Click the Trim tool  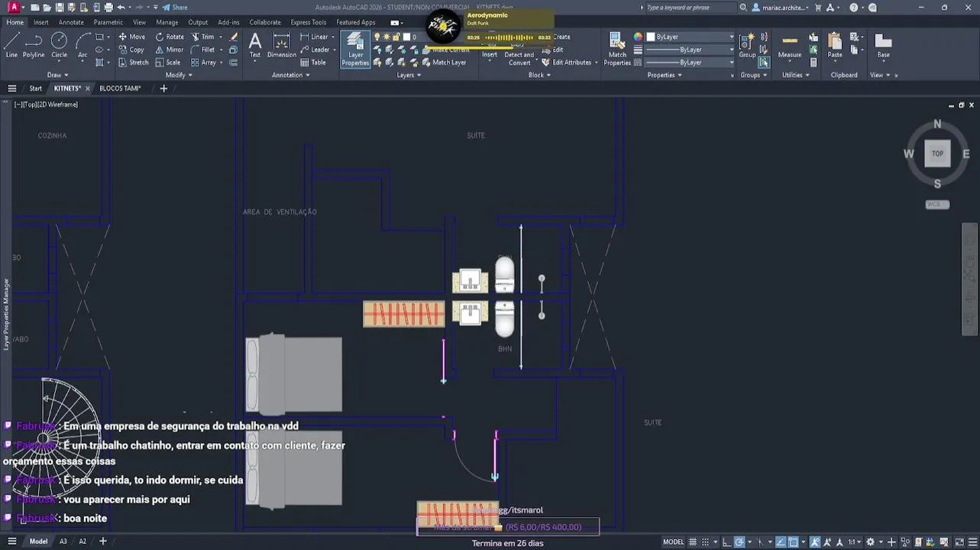pyautogui.click(x=203, y=37)
